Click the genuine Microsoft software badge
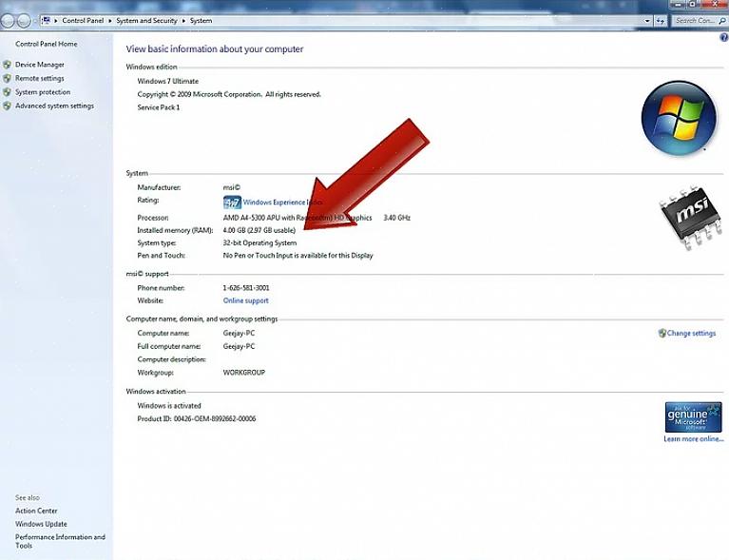The height and width of the screenshot is (560, 729). coord(693,417)
